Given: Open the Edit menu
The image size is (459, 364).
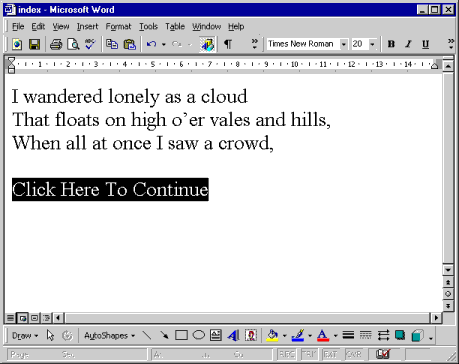Looking at the screenshot, I should point(38,26).
